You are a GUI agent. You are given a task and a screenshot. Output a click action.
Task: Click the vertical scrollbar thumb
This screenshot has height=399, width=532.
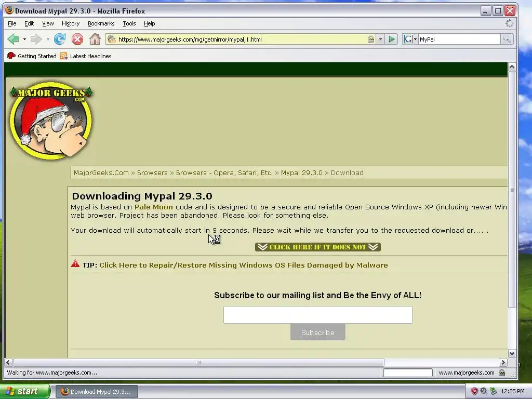pyautogui.click(x=512, y=190)
